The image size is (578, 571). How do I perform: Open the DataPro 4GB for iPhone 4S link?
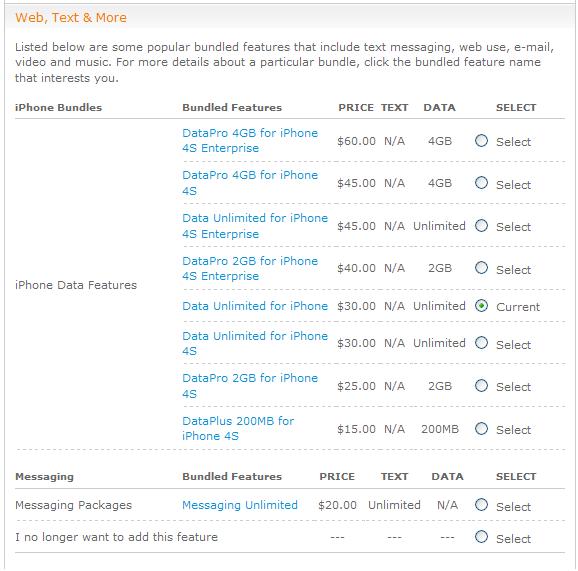[250, 183]
